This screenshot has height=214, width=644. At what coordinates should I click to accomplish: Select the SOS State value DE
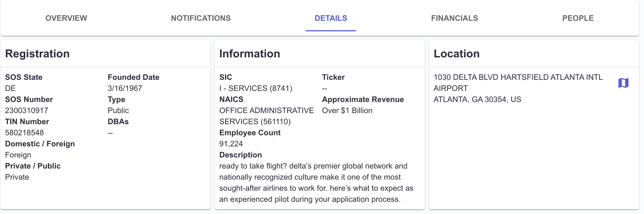(x=10, y=88)
